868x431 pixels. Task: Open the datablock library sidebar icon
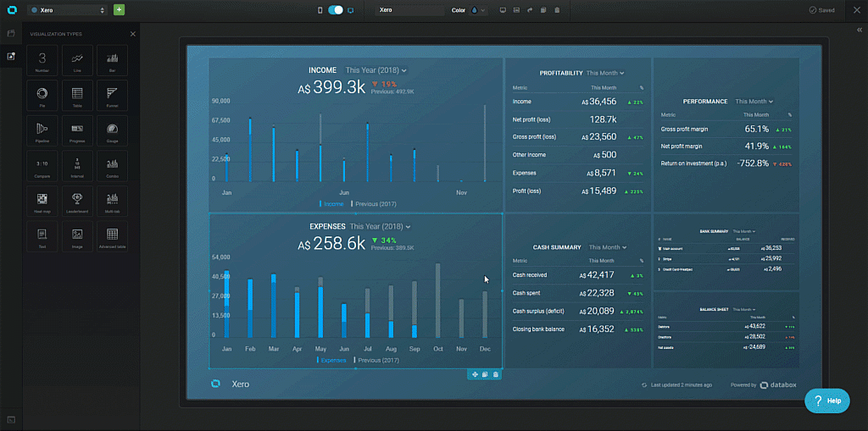click(x=11, y=34)
